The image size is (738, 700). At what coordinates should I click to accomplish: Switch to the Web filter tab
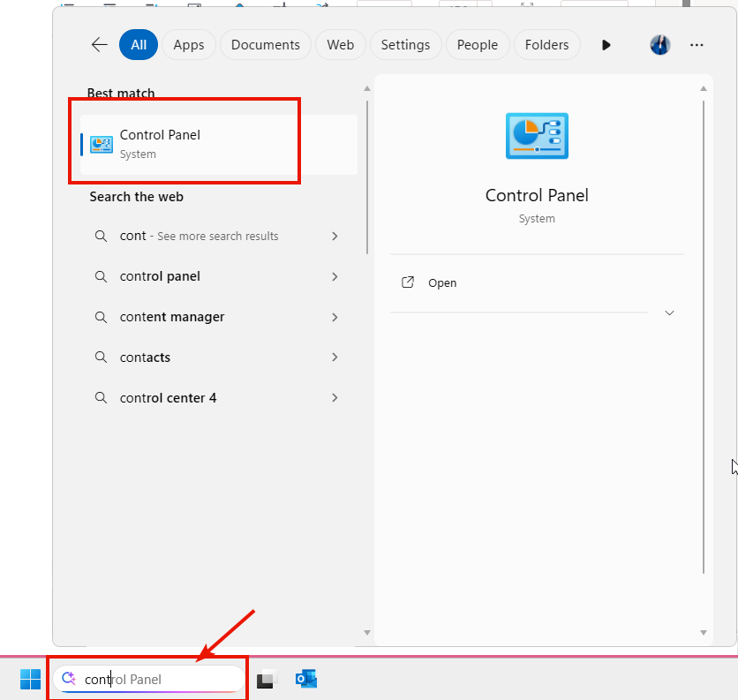point(340,45)
